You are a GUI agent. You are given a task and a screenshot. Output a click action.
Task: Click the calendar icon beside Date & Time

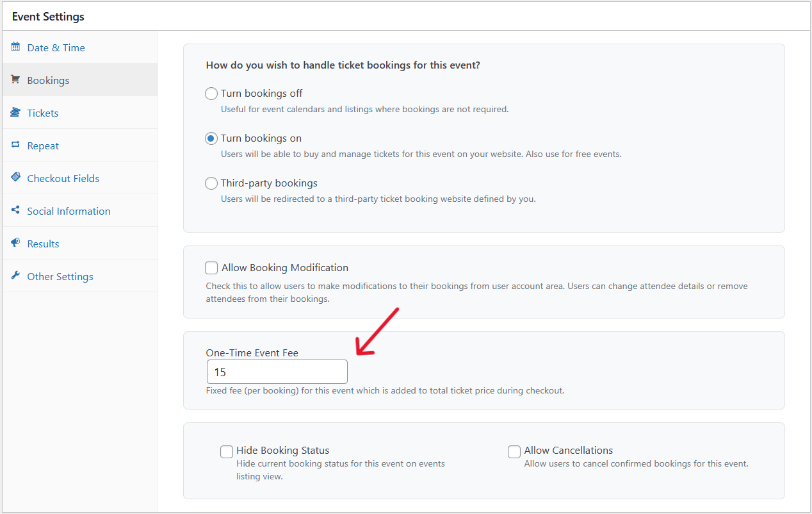click(15, 47)
